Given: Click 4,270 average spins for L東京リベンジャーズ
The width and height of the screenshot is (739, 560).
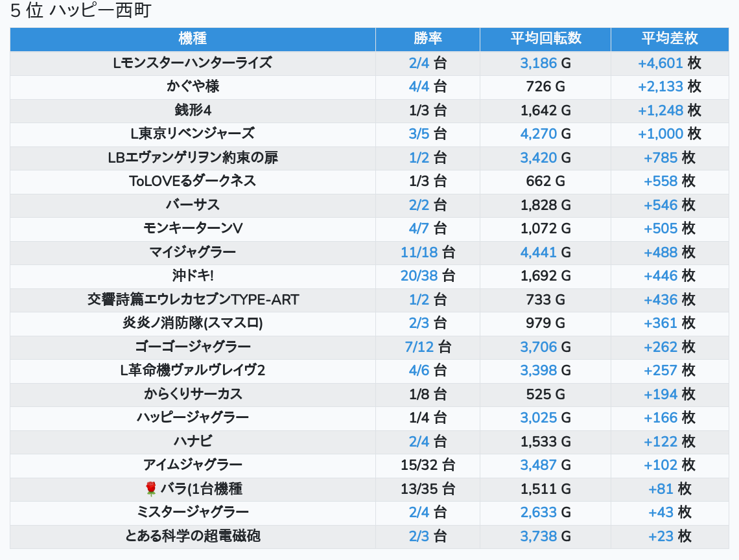Looking at the screenshot, I should 538,134.
